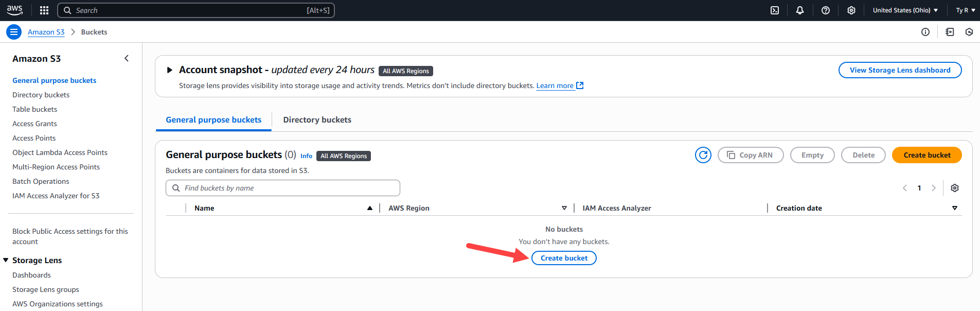Open the settings gear in top bar

click(851, 10)
